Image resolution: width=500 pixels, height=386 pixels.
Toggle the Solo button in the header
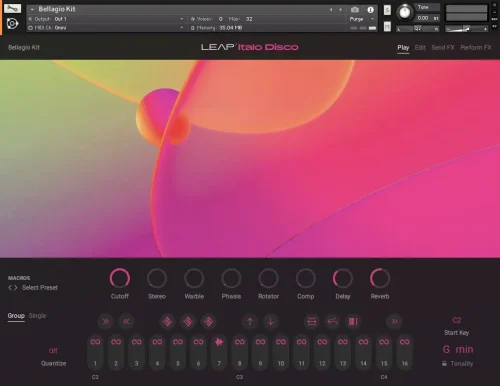387,10
